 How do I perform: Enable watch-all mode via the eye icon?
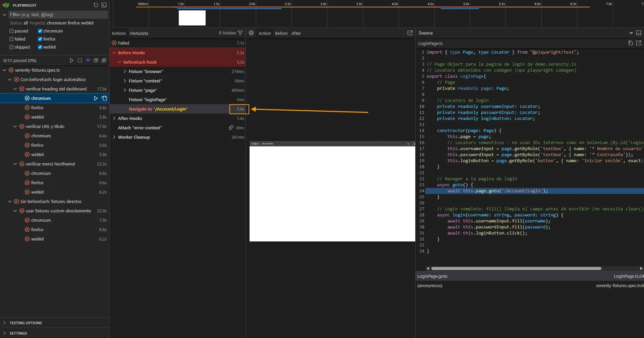pos(88,60)
